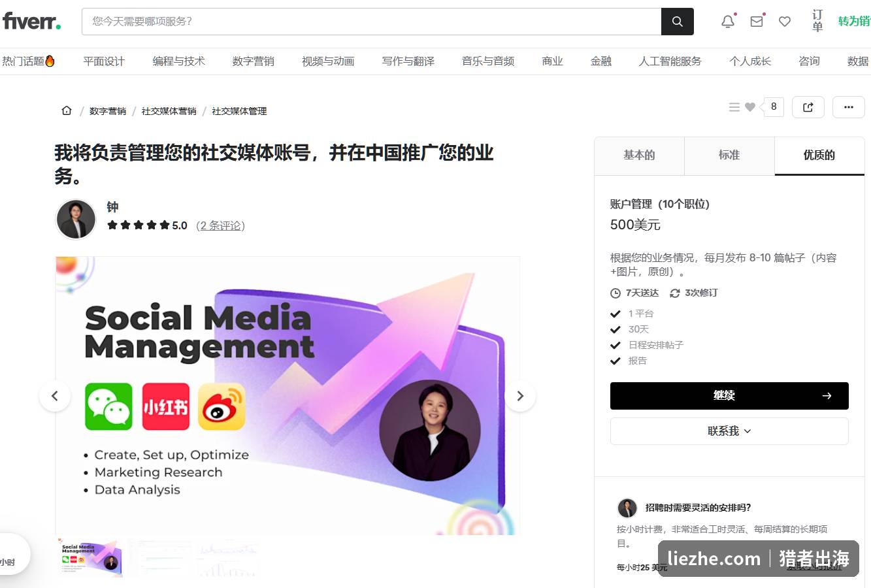Select first Social Media Management thumbnail
Screen dimensions: 871x588
click(90, 557)
